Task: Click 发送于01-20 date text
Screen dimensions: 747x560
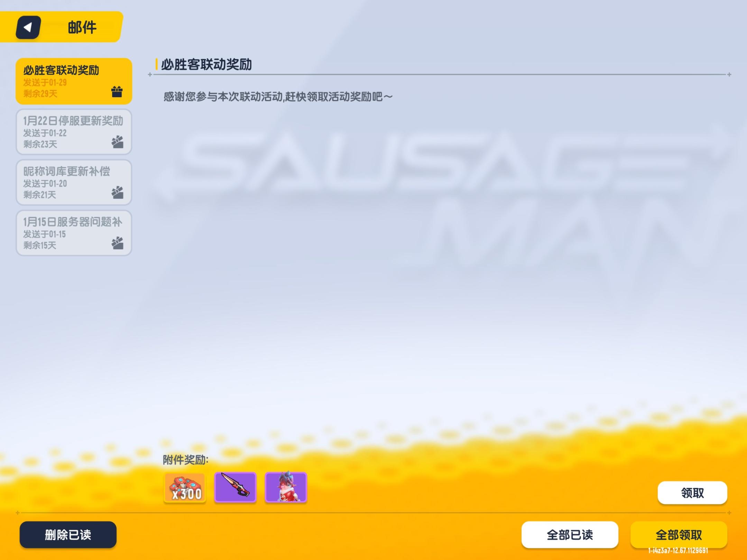Action: click(x=45, y=184)
